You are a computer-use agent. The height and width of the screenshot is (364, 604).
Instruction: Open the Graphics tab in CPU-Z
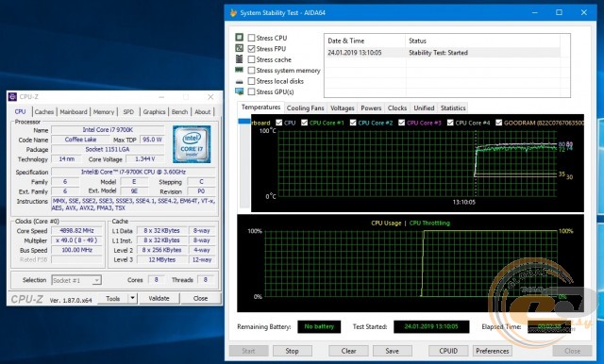(154, 111)
